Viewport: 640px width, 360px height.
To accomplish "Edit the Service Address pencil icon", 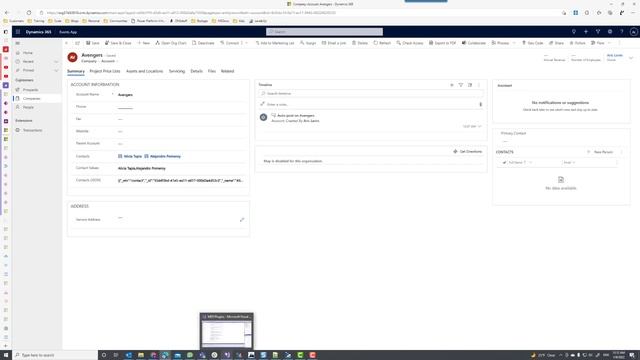I will (242, 220).
